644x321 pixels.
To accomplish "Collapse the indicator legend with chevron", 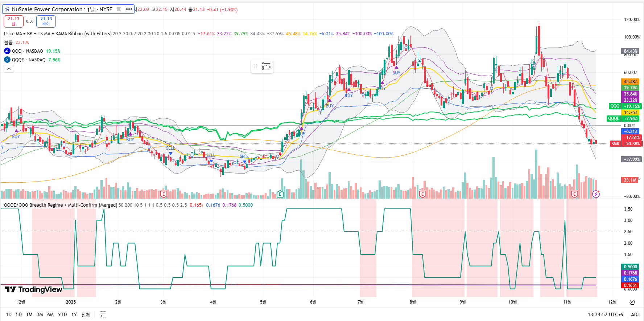I will point(9,69).
